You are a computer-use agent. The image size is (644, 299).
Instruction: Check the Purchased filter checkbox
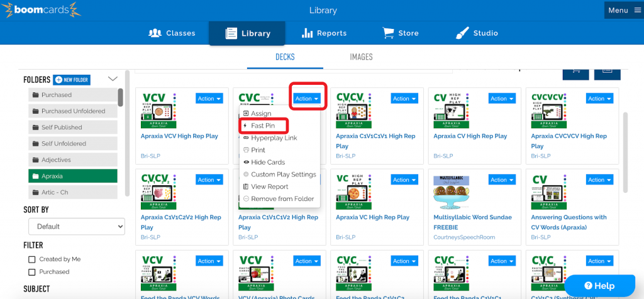[x=31, y=272]
